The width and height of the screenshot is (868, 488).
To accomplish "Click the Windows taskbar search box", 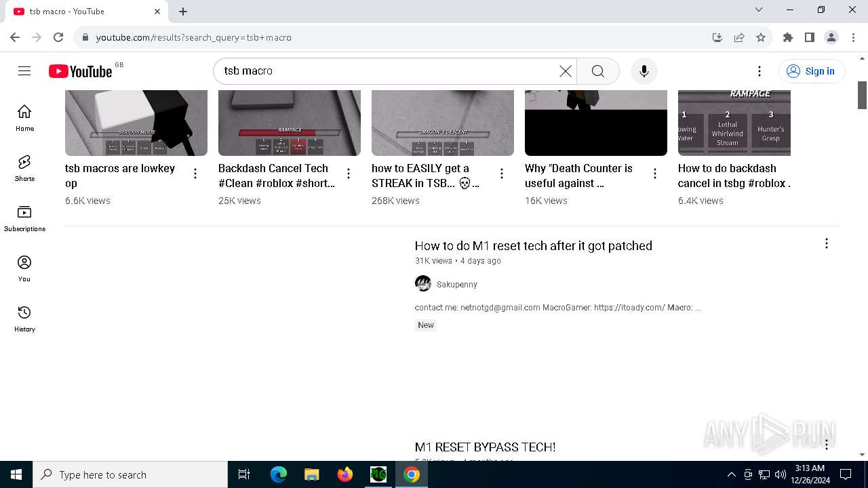I will [130, 474].
